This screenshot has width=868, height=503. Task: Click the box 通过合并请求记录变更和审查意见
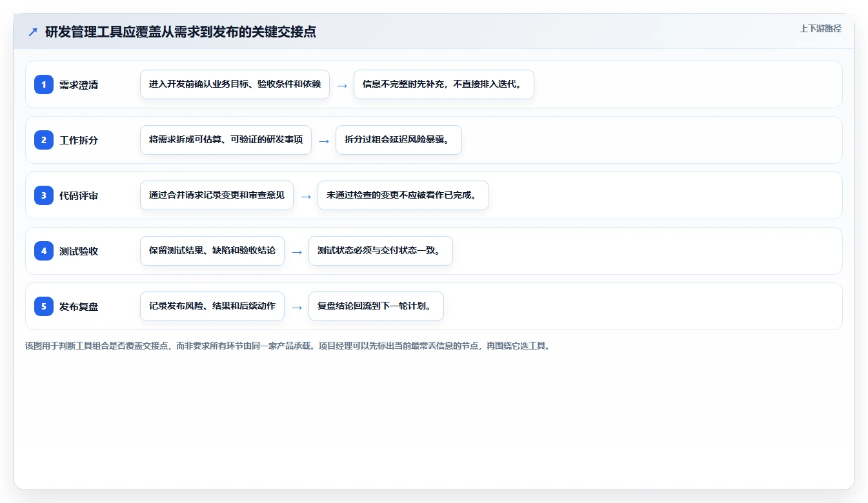click(x=217, y=195)
